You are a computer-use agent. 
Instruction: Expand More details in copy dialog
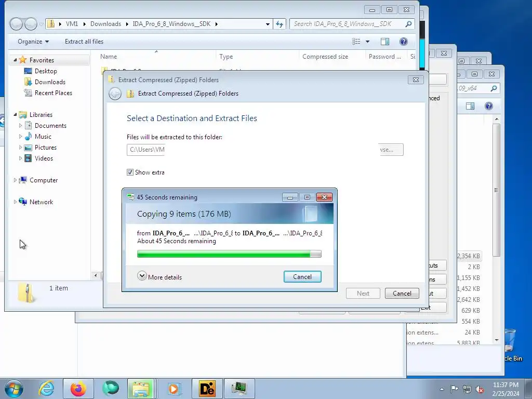(159, 276)
